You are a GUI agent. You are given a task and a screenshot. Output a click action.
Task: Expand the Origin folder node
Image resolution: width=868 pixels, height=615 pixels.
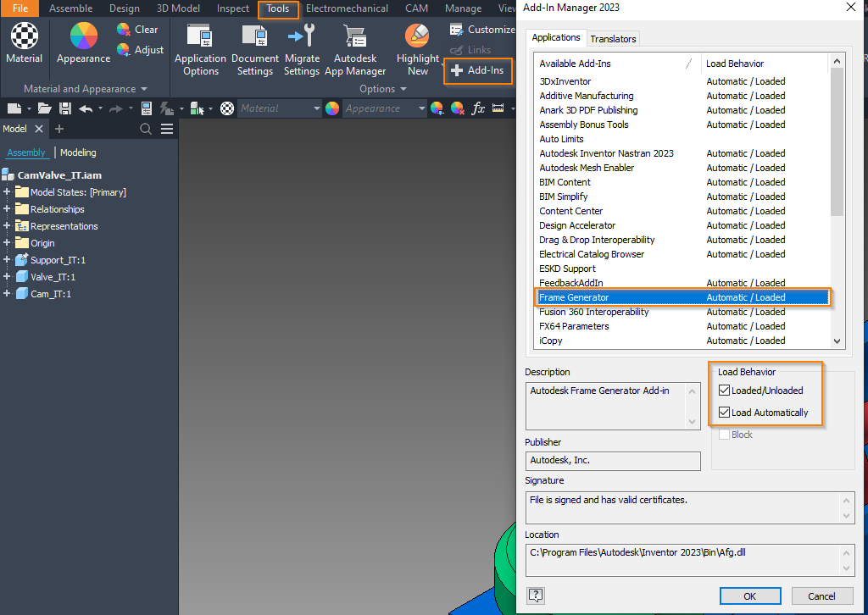[7, 243]
